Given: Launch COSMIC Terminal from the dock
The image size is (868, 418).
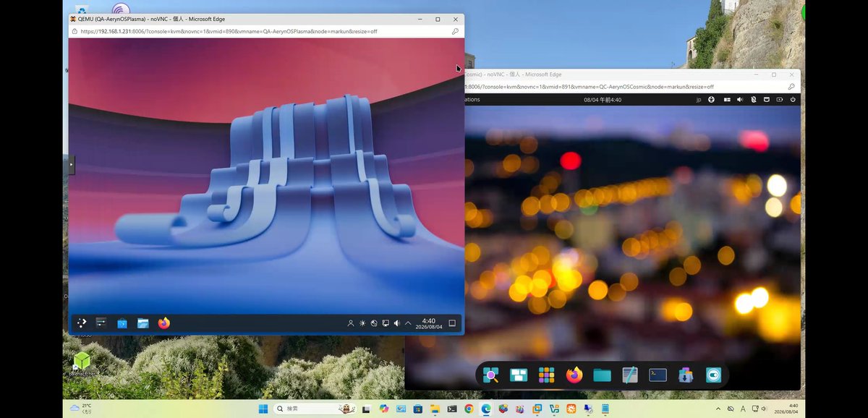Looking at the screenshot, I should [658, 375].
